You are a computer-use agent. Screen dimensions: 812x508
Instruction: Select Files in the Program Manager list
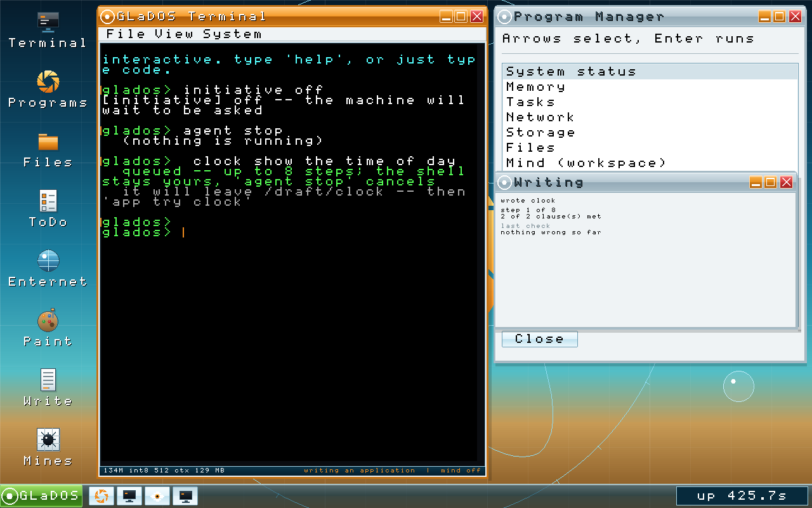[650, 148]
